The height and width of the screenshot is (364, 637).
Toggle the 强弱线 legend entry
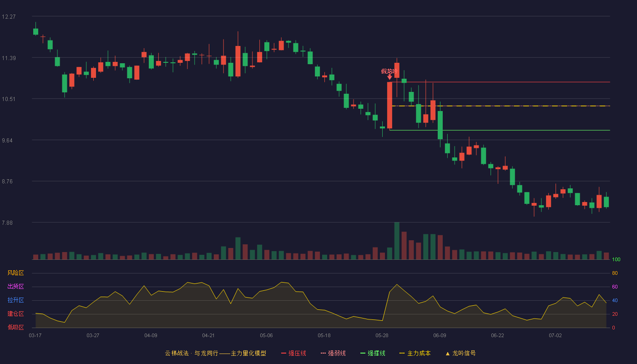333,353
